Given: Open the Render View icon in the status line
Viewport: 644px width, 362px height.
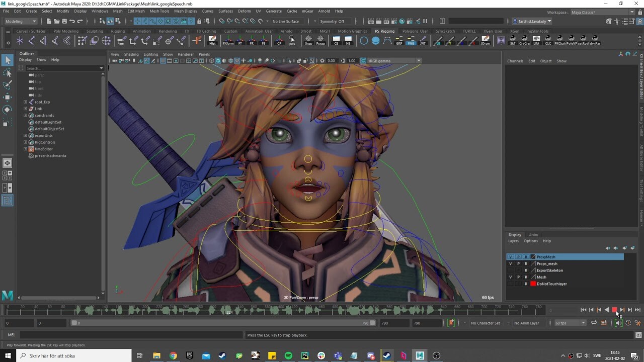Looking at the screenshot, I should coord(370,22).
